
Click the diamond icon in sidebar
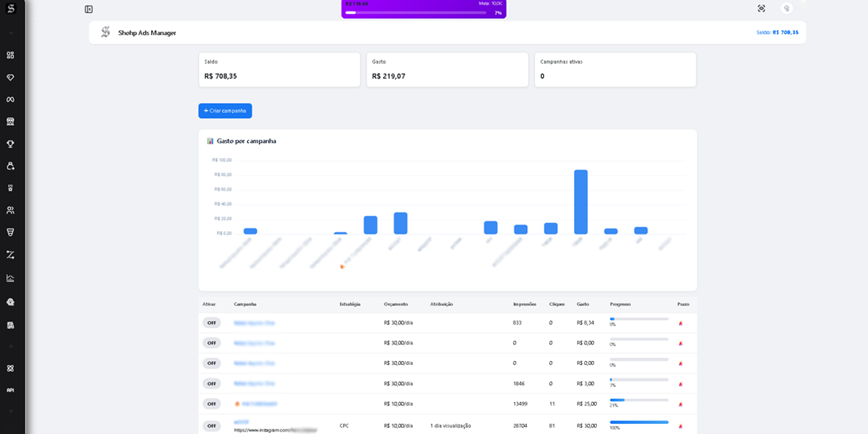click(10, 78)
